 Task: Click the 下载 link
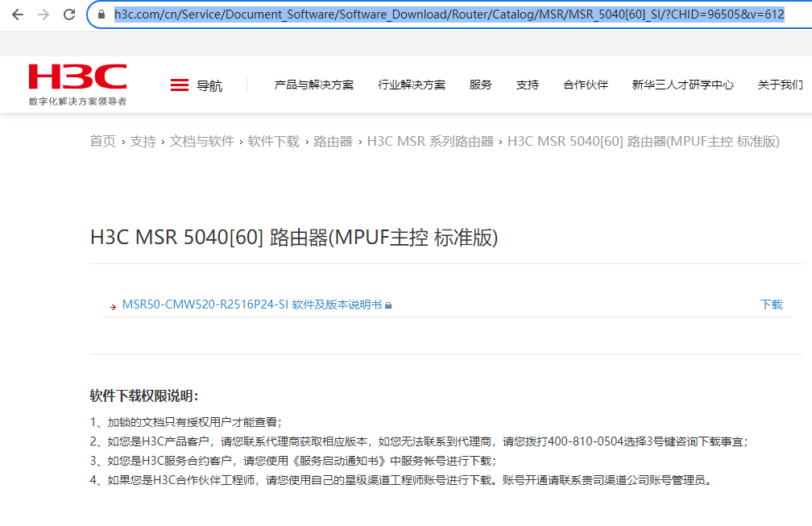point(771,305)
